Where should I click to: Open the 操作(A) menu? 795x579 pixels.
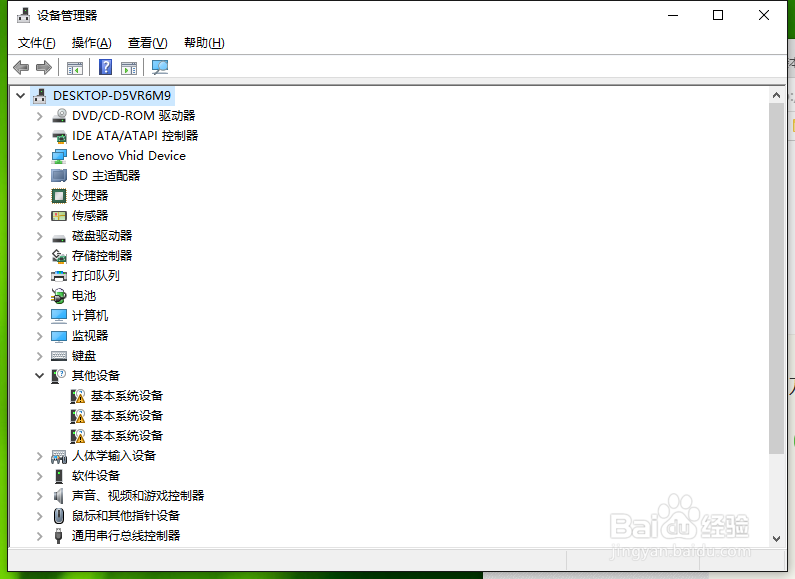(x=92, y=43)
